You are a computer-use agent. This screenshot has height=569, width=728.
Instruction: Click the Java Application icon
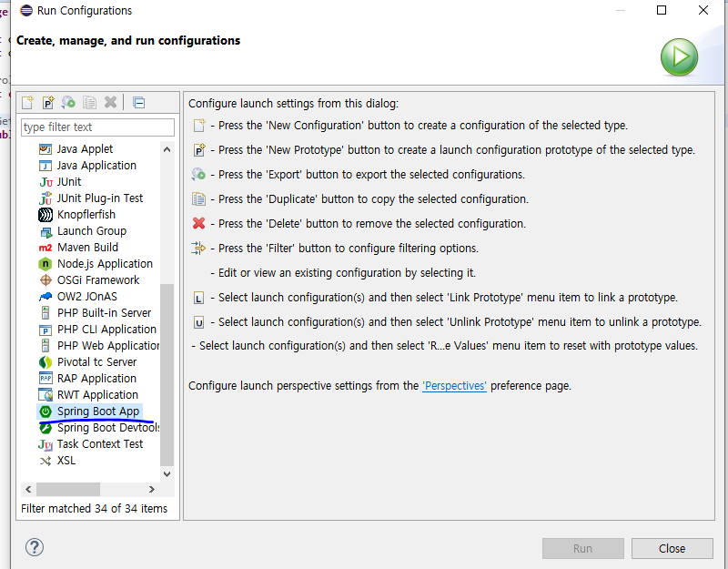[45, 166]
